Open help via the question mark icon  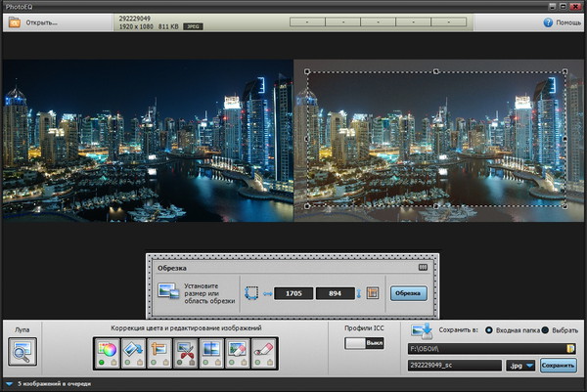(548, 22)
